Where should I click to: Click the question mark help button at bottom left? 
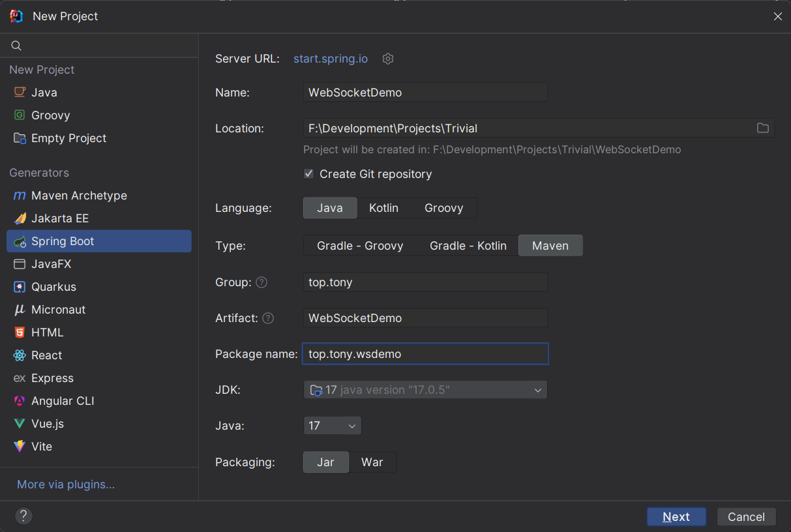click(23, 516)
